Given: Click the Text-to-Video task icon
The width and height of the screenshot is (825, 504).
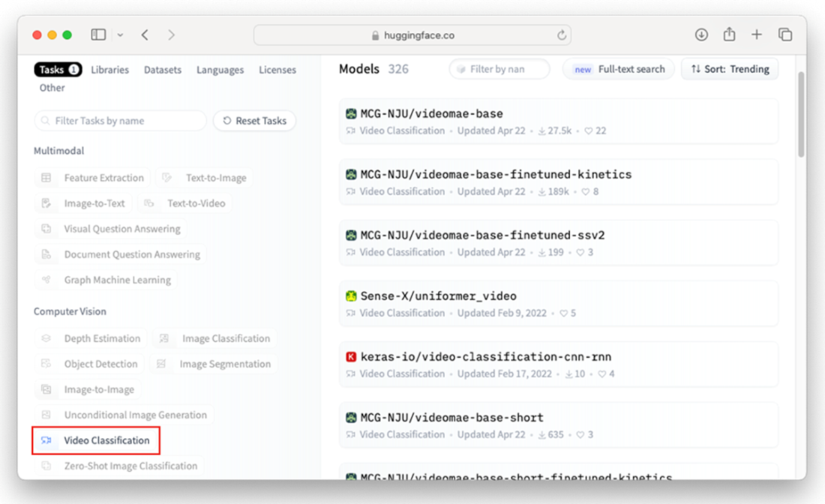Looking at the screenshot, I should [x=149, y=203].
